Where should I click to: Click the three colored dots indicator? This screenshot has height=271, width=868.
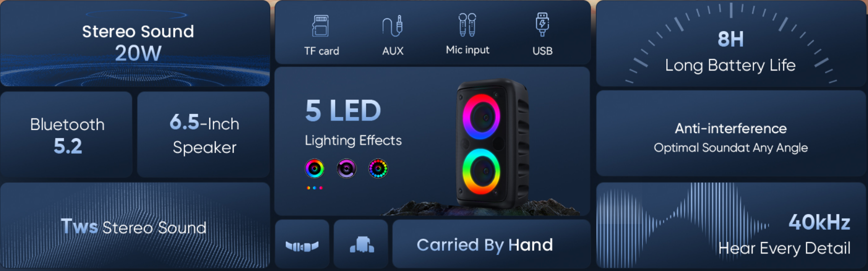315,188
